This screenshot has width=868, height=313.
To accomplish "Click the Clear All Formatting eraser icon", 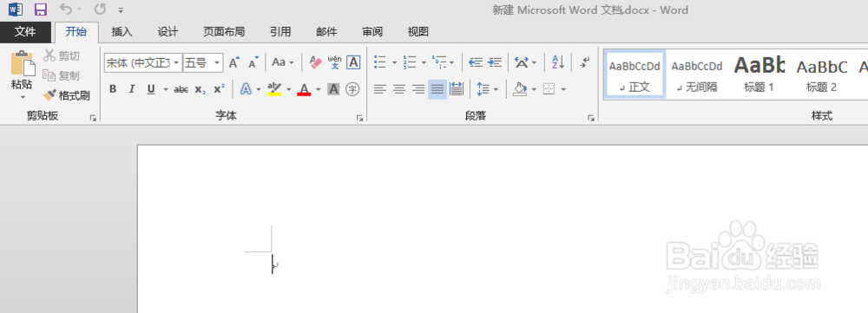I will tap(316, 62).
